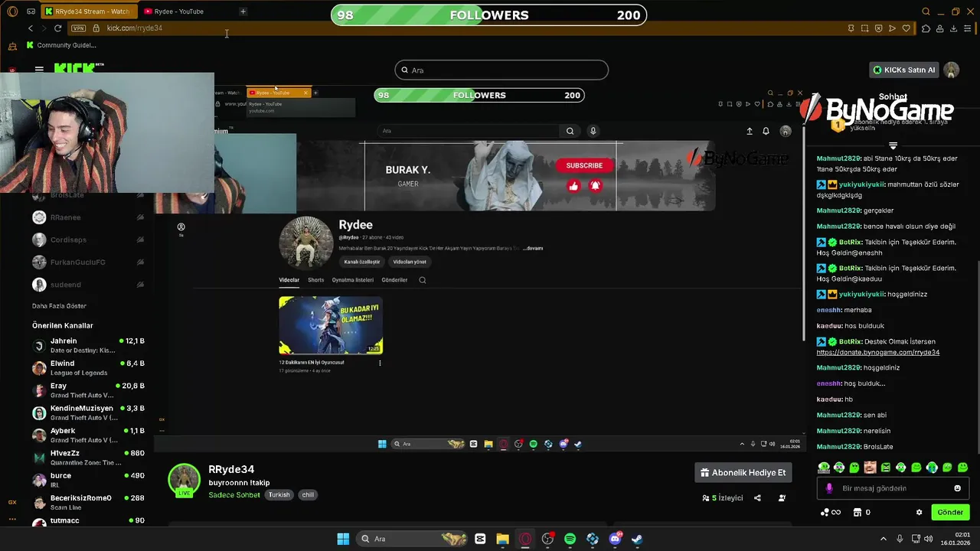Open Discord from the Windows taskbar
Viewport: 980px width, 551px height.
coord(615,539)
